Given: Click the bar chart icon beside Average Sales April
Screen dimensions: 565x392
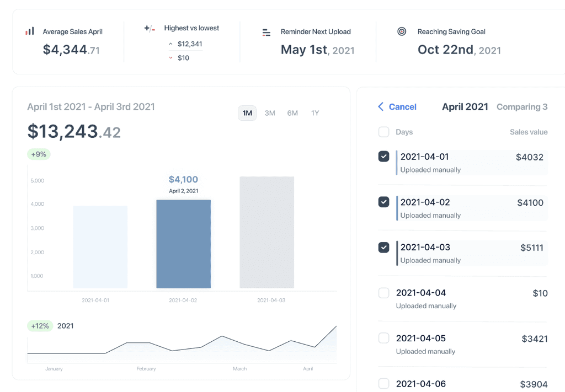Looking at the screenshot, I should [30, 31].
